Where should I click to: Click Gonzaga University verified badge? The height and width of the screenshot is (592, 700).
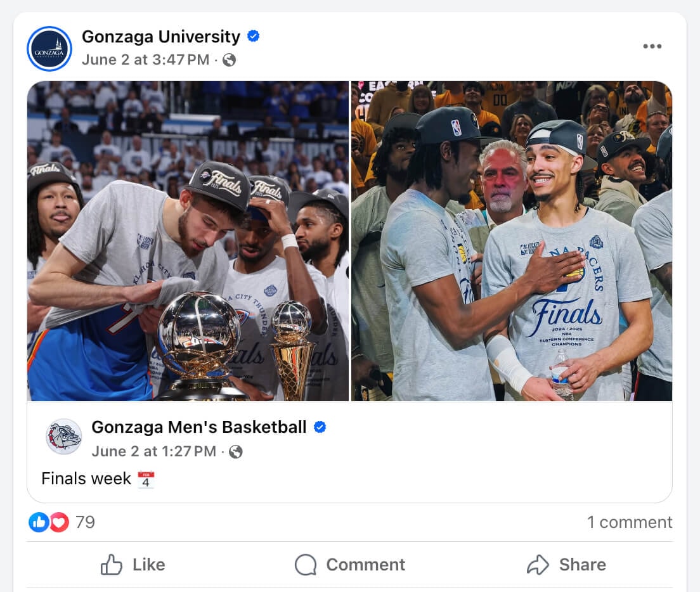(253, 37)
